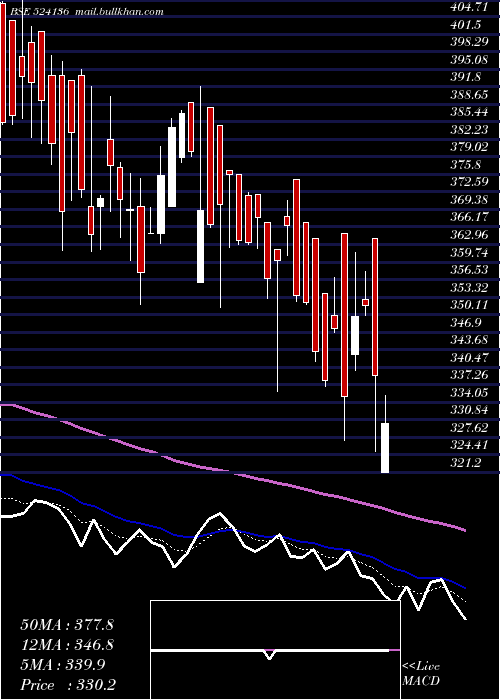Click the 343.68 axis label
Image resolution: width=500 pixels, height=700 pixels.
pos(469,340)
